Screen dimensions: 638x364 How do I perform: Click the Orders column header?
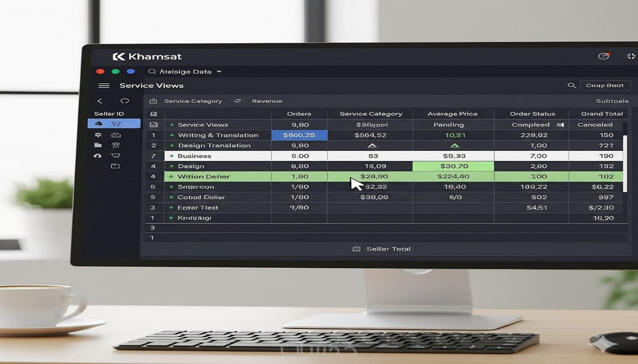tap(299, 114)
